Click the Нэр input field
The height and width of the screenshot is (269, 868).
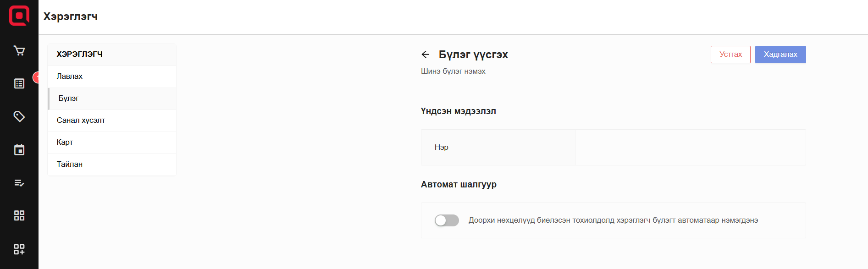point(690,148)
